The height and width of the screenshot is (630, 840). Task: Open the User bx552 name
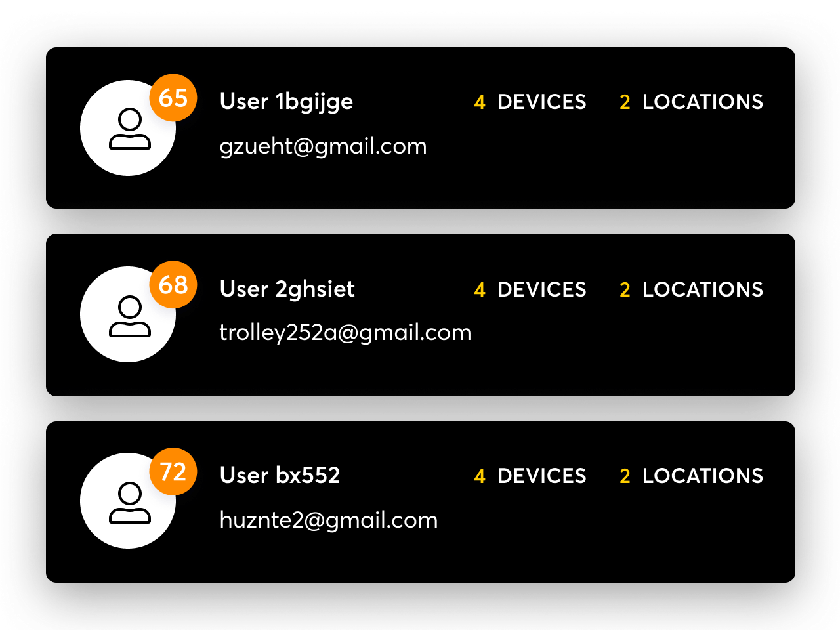280,475
